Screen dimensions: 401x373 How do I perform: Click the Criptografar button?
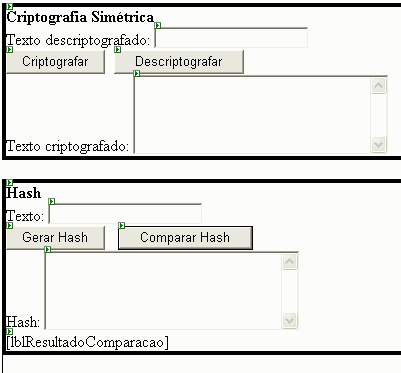point(56,62)
